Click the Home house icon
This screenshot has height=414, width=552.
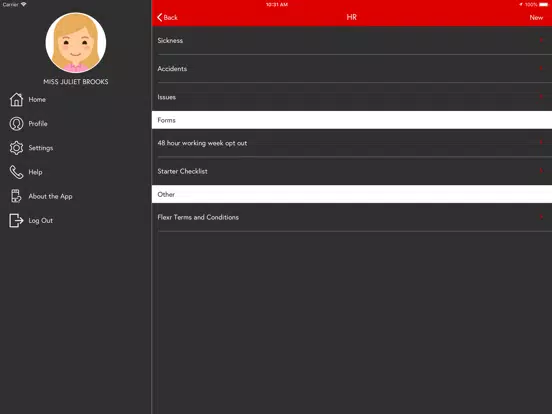tap(16, 100)
